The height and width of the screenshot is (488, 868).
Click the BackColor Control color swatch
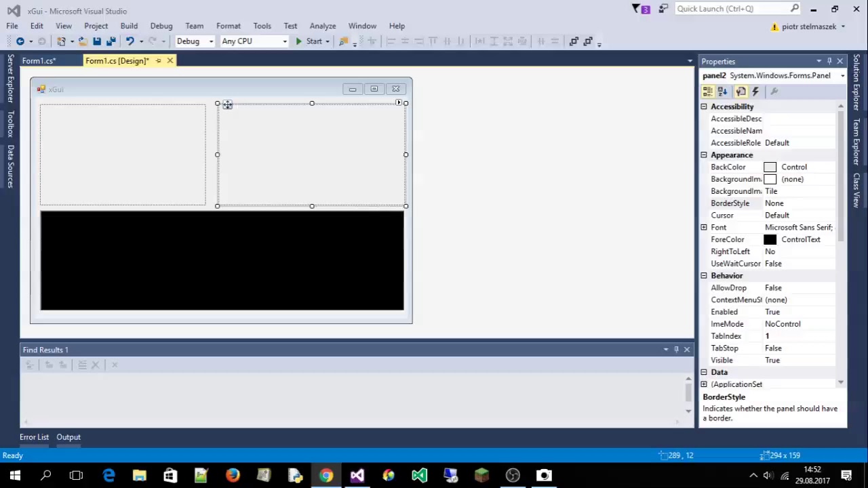click(770, 167)
